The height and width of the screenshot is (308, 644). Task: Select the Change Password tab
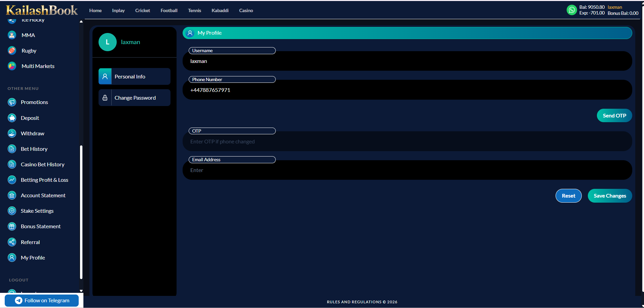click(x=135, y=98)
